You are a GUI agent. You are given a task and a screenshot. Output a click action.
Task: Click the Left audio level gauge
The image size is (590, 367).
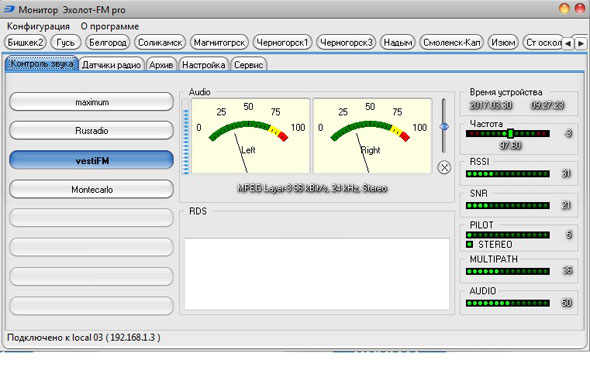pyautogui.click(x=251, y=136)
